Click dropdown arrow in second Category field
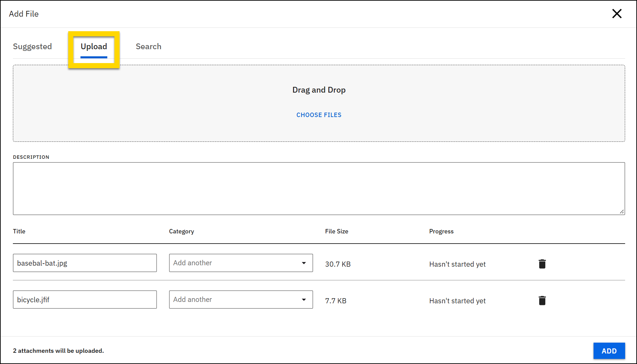Screen dimensions: 637x364 pos(304,300)
